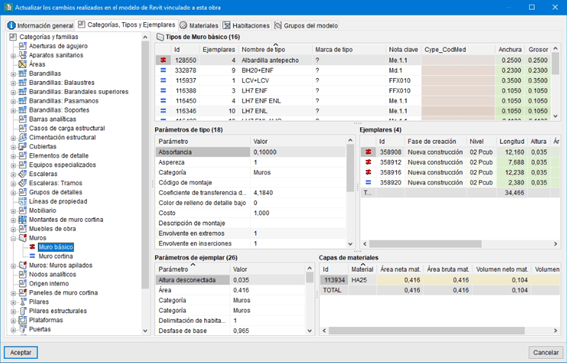Image resolution: width=567 pixels, height=363 pixels.
Task: Click the Cancelar button
Action: (x=545, y=352)
